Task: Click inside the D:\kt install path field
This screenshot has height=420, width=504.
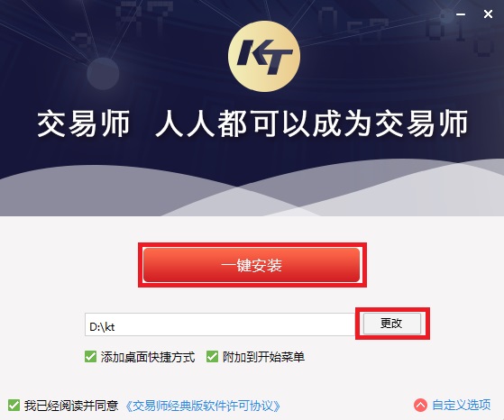Action: click(220, 324)
